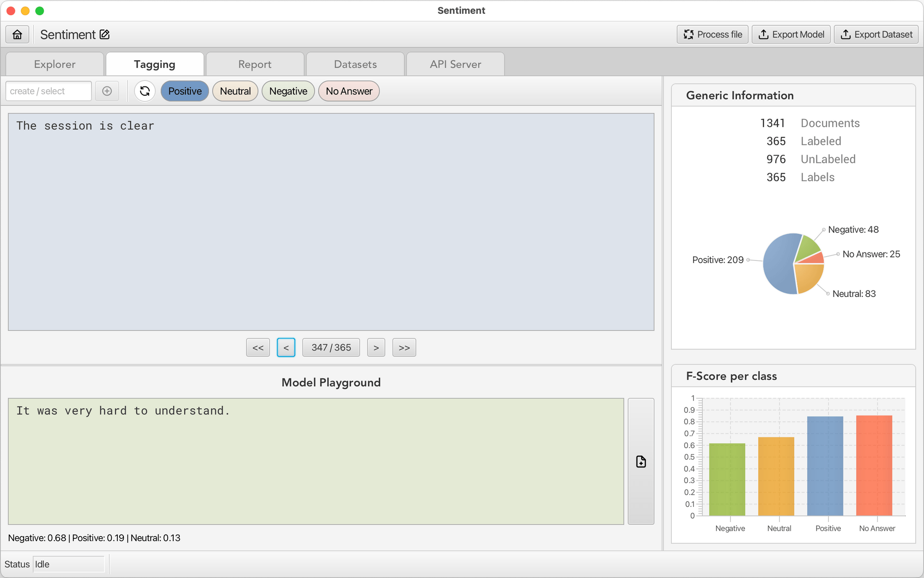Select the Positive label for the document
Image resolution: width=924 pixels, height=578 pixels.
(x=184, y=91)
